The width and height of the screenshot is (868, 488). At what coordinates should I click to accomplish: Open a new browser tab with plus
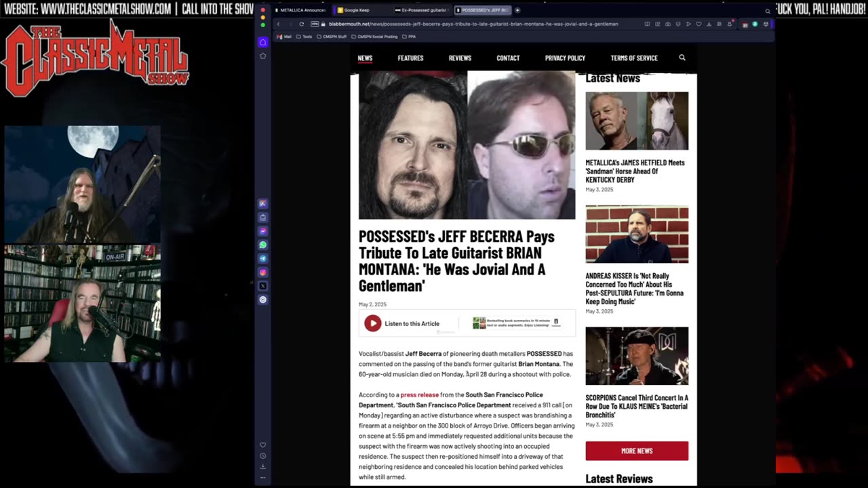517,10
